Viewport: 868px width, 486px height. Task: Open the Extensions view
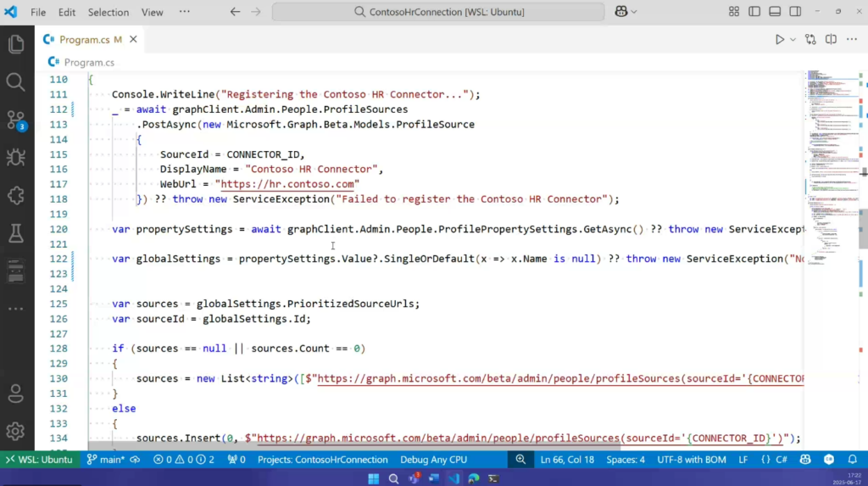coord(16,196)
